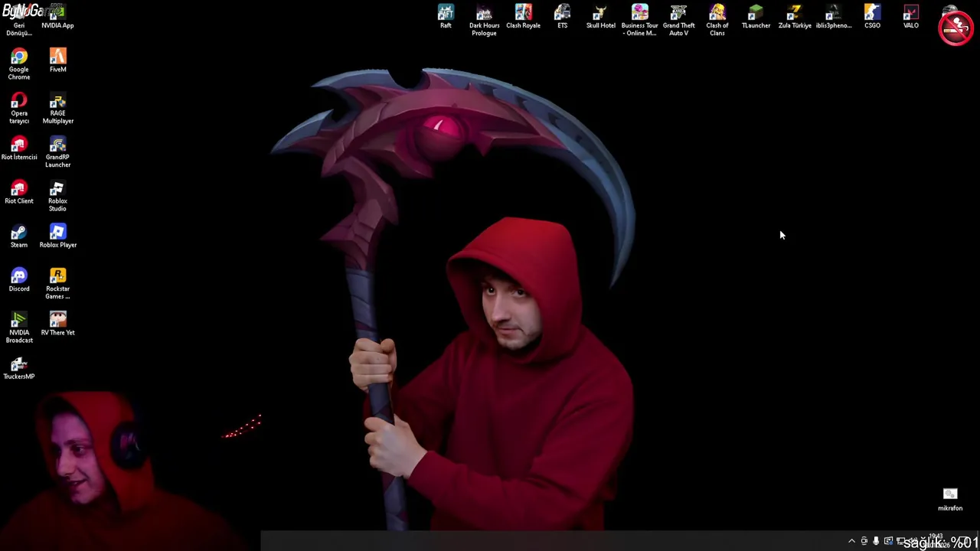Open the Google Chrome desktop shortcut
980x551 pixels.
19,64
